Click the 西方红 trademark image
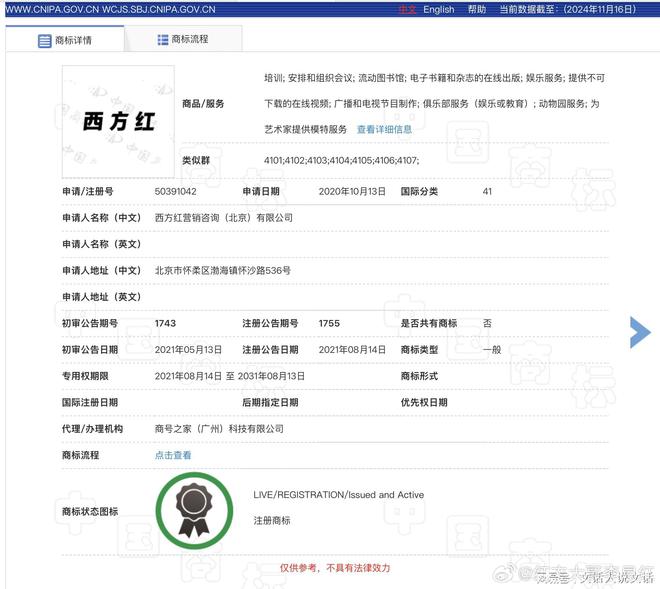 tap(118, 122)
